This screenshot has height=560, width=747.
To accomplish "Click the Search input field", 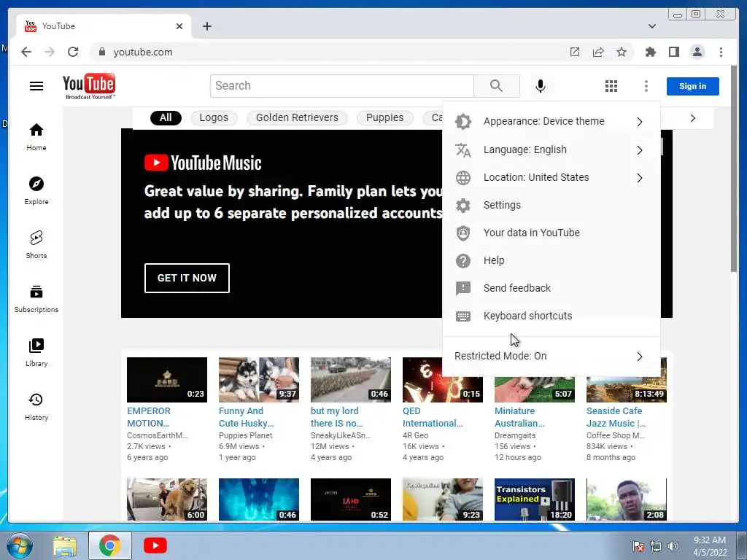I will tap(341, 86).
